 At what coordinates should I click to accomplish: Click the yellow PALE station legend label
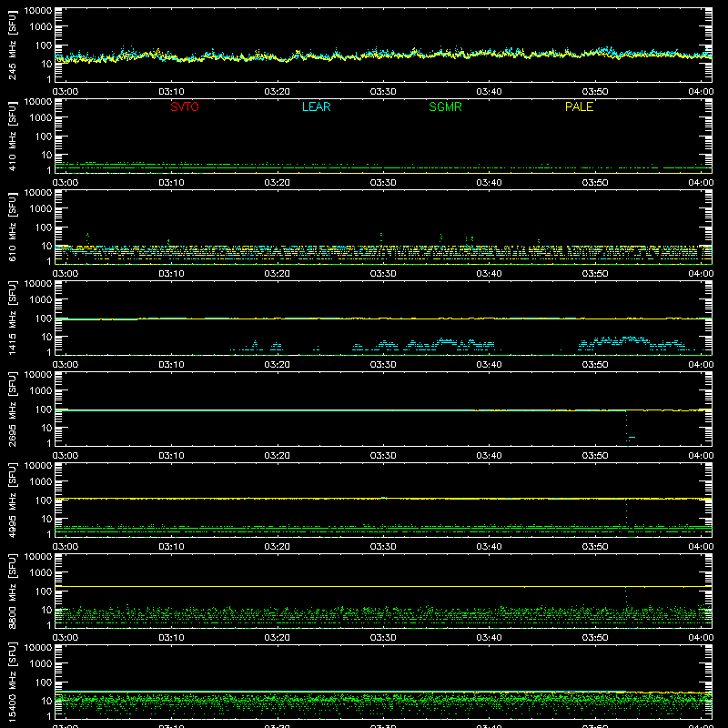click(579, 106)
